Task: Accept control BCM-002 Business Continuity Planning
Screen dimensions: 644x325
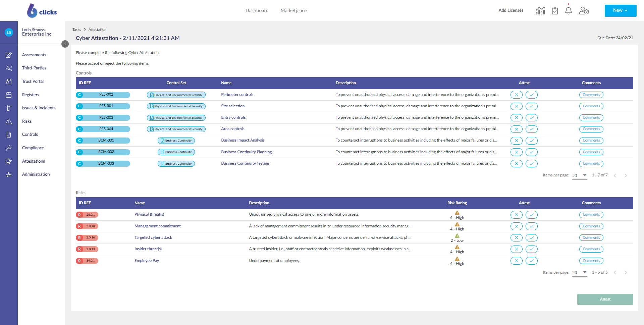Action: coord(532,152)
